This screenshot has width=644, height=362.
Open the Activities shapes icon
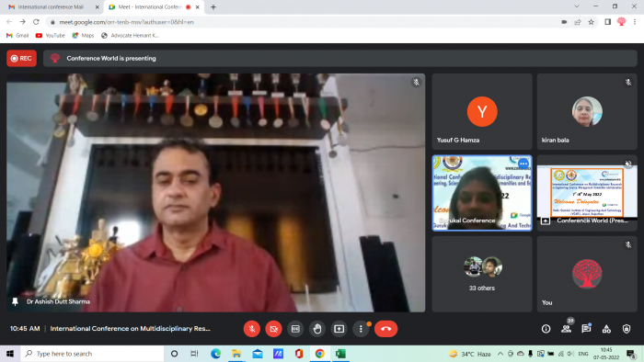(606, 329)
